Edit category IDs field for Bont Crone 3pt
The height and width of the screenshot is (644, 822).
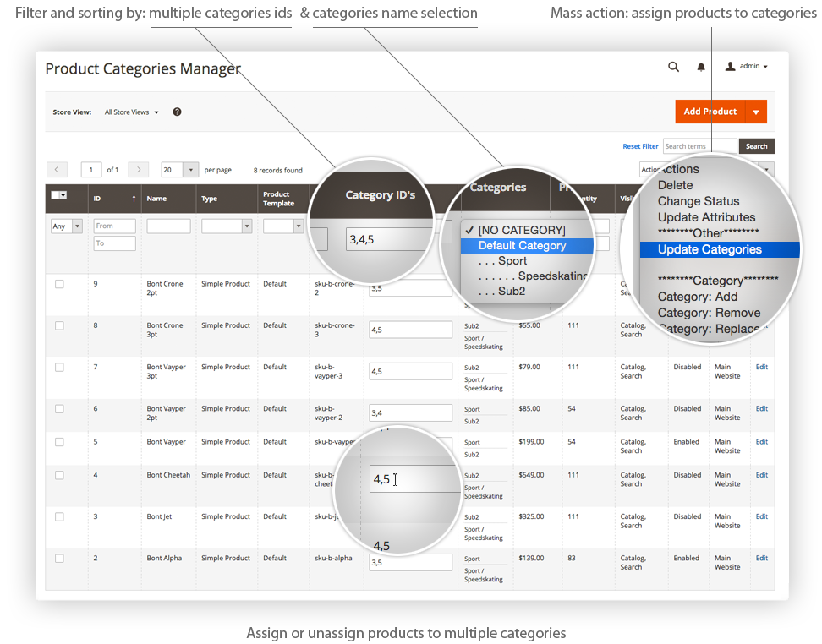tap(410, 330)
